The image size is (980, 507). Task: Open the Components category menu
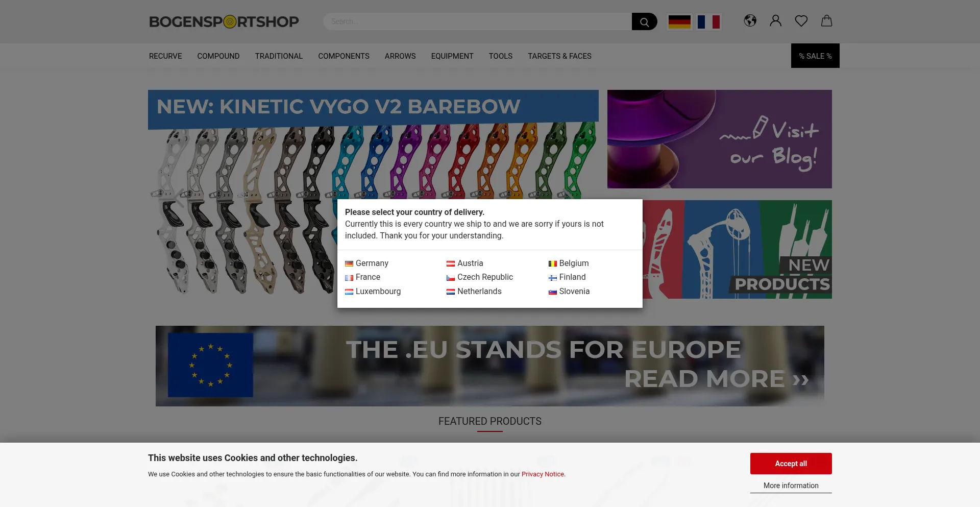[x=344, y=56]
